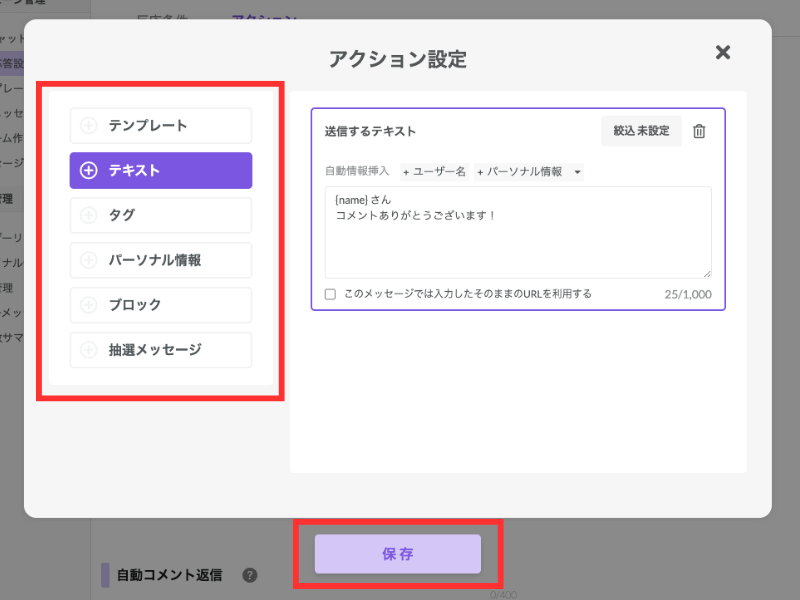Open the 絞込 未設定 filter setting

[641, 131]
